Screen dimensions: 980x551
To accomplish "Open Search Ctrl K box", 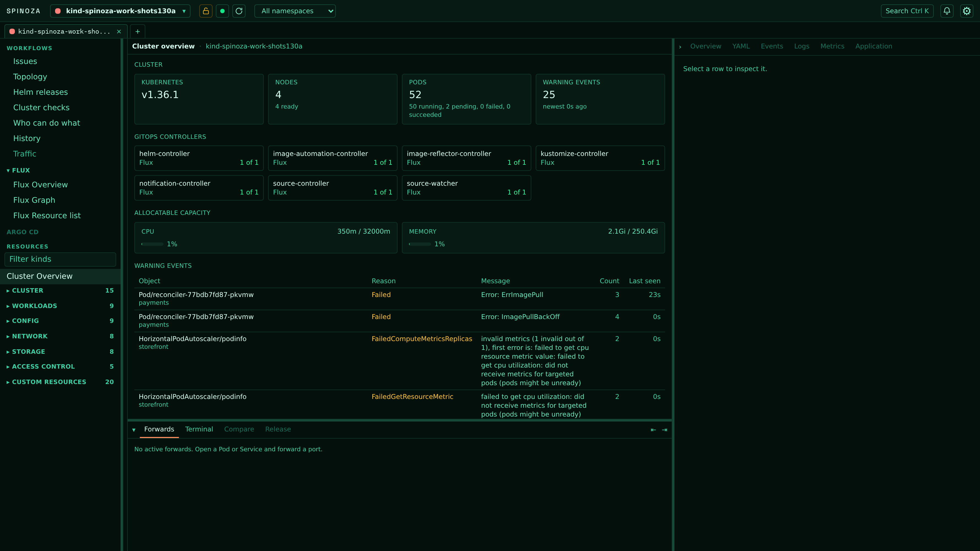I will coord(907,11).
